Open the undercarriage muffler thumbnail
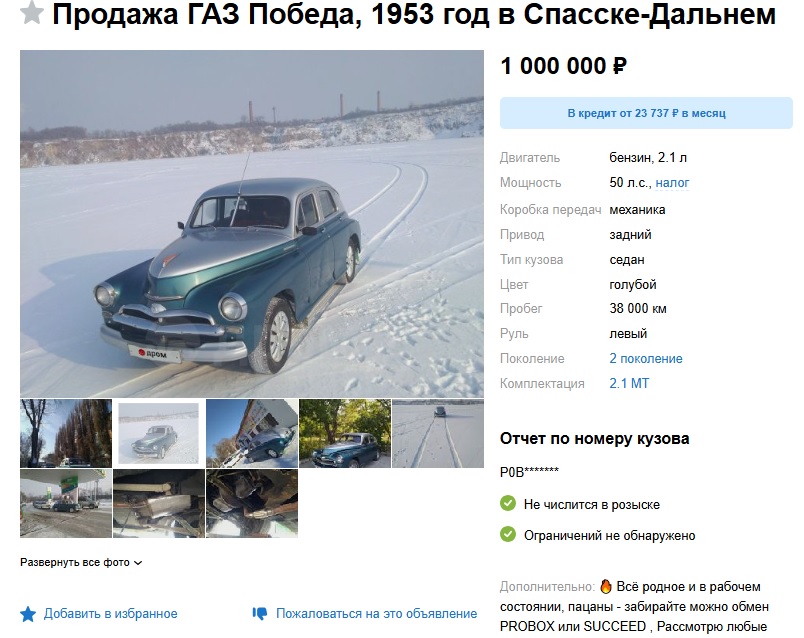 (158, 504)
